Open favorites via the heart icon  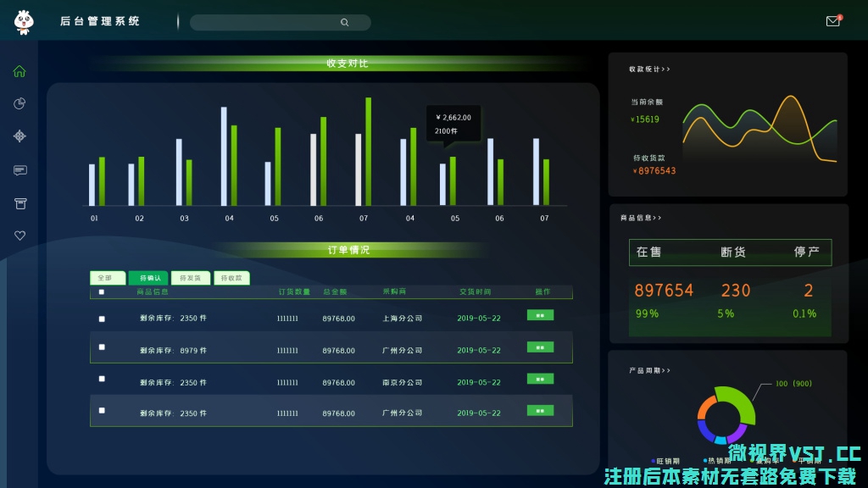tap(19, 236)
